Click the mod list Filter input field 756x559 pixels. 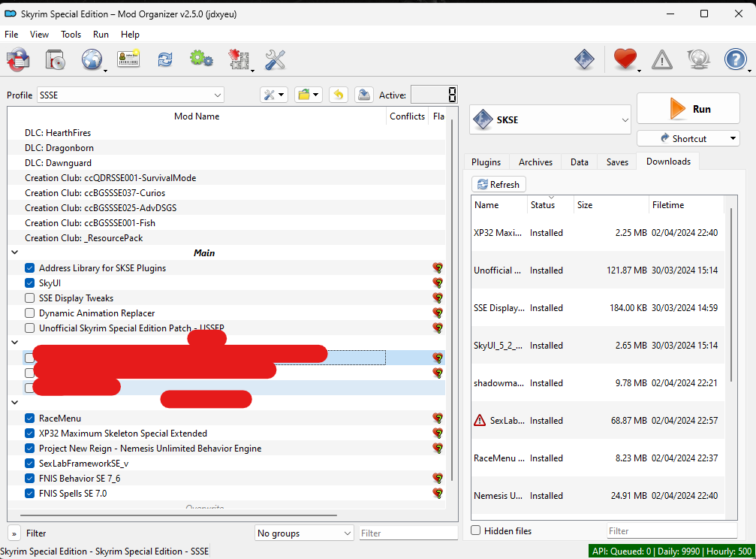[408, 533]
